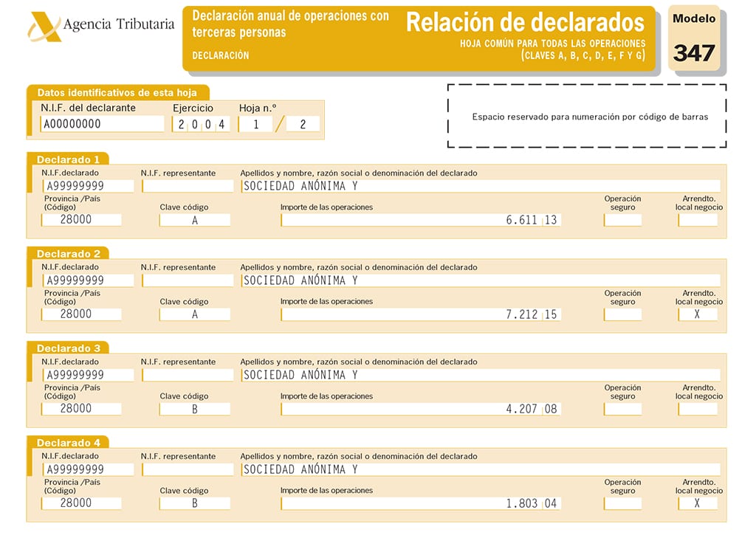This screenshot has height=535, width=756.
Task: Click the N.I.F. del declarante field
Action: click(x=102, y=124)
